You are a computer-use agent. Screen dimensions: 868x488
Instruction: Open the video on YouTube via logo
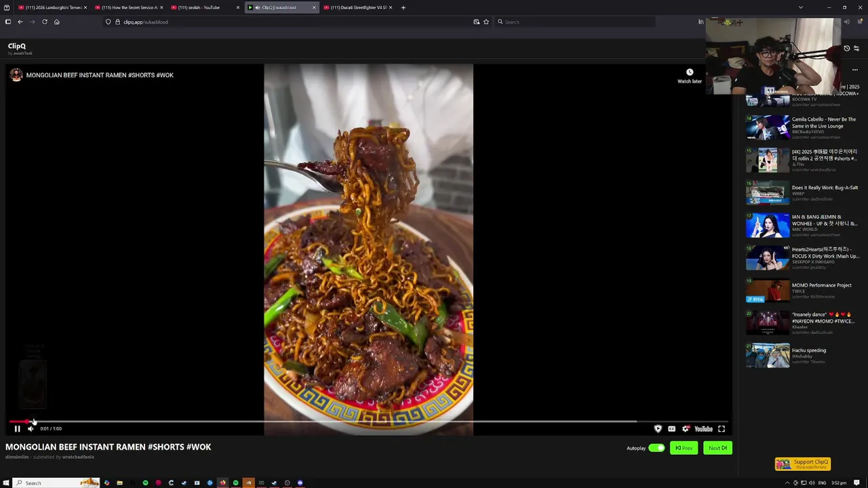(x=703, y=428)
